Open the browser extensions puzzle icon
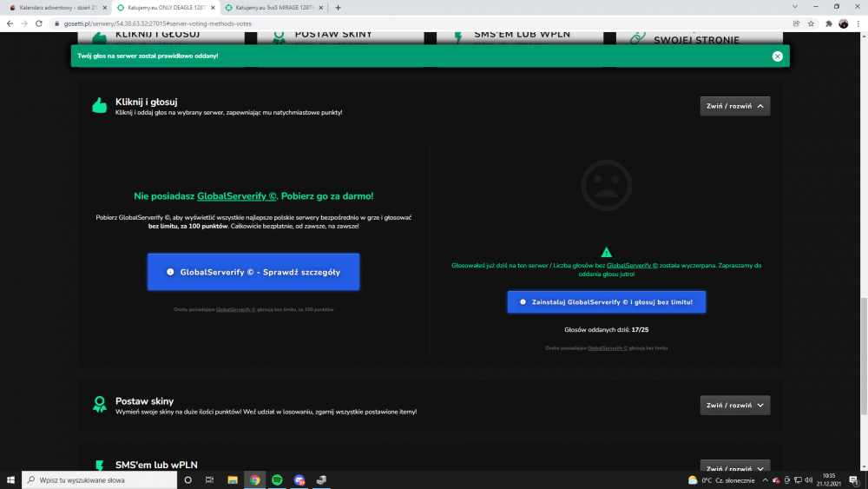Image resolution: width=868 pixels, height=489 pixels. coord(829,23)
